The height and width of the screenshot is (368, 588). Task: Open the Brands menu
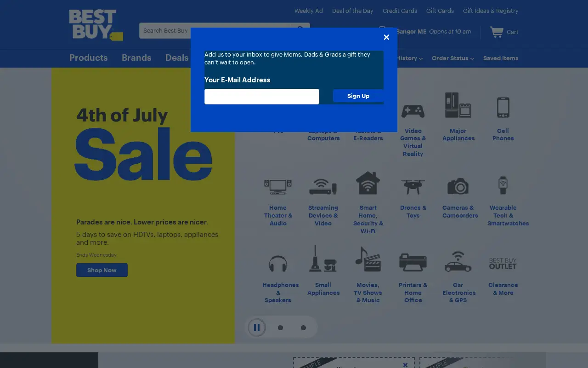point(136,57)
